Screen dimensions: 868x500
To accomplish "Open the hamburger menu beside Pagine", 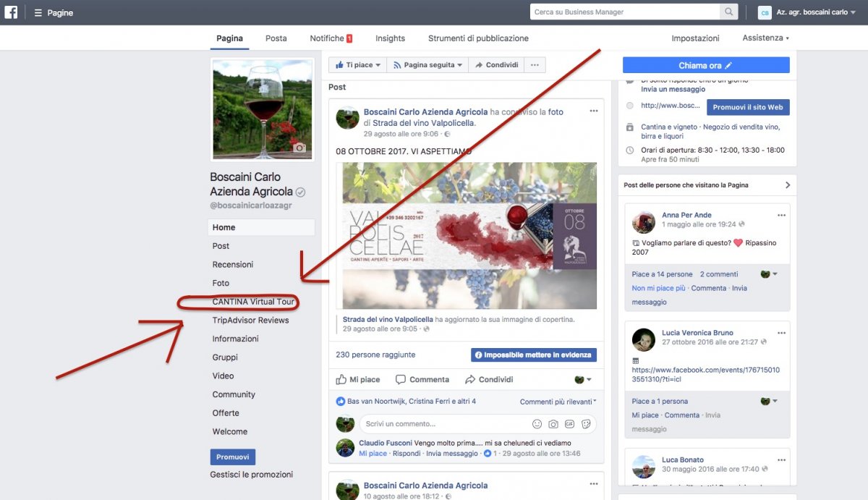I will (38, 13).
